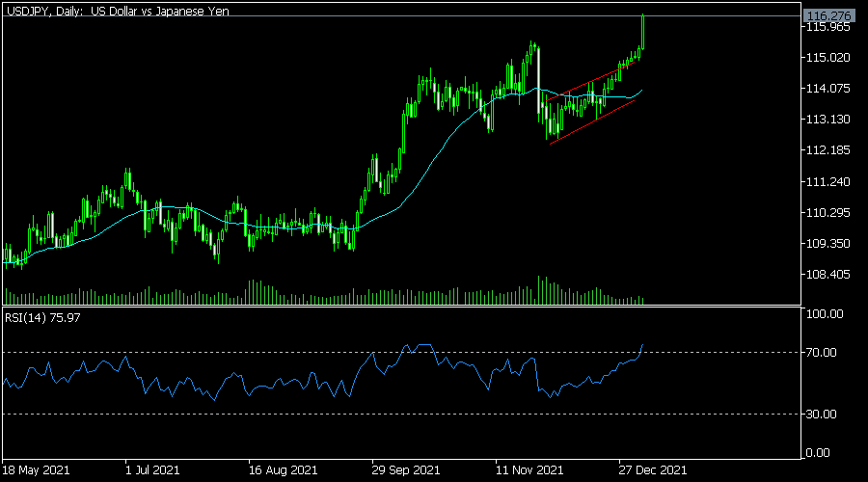Click the 110.295 price axis label
Viewport: 868px width, 482px height.
tap(828, 213)
